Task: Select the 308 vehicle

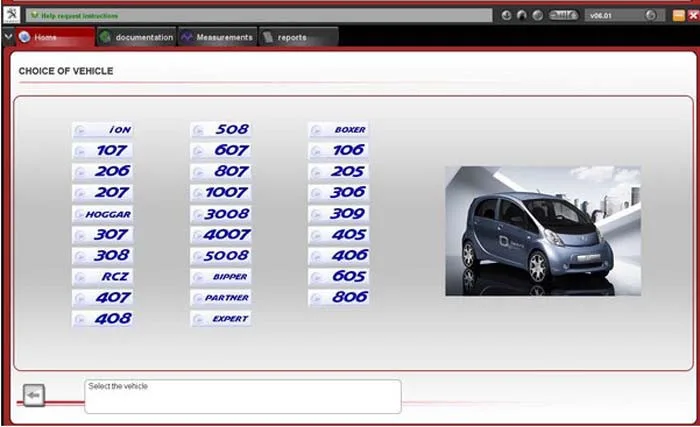Action: [103, 256]
